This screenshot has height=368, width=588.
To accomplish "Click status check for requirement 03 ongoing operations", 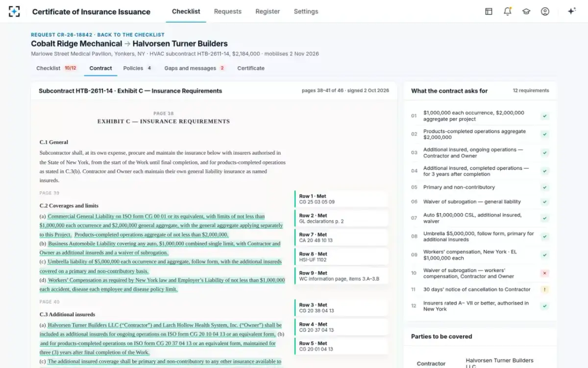I will point(545,153).
